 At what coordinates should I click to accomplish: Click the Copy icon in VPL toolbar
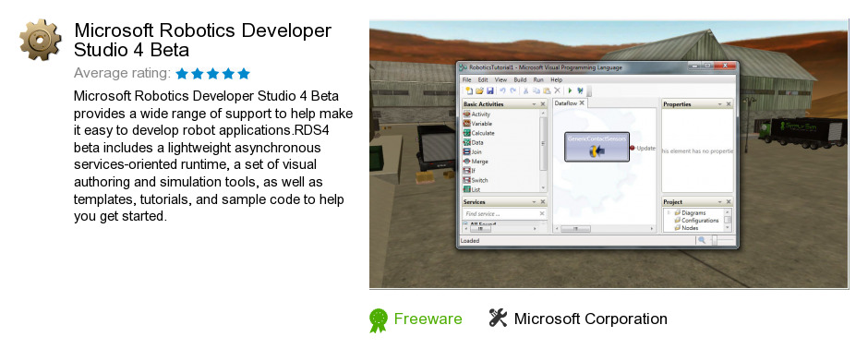point(536,90)
